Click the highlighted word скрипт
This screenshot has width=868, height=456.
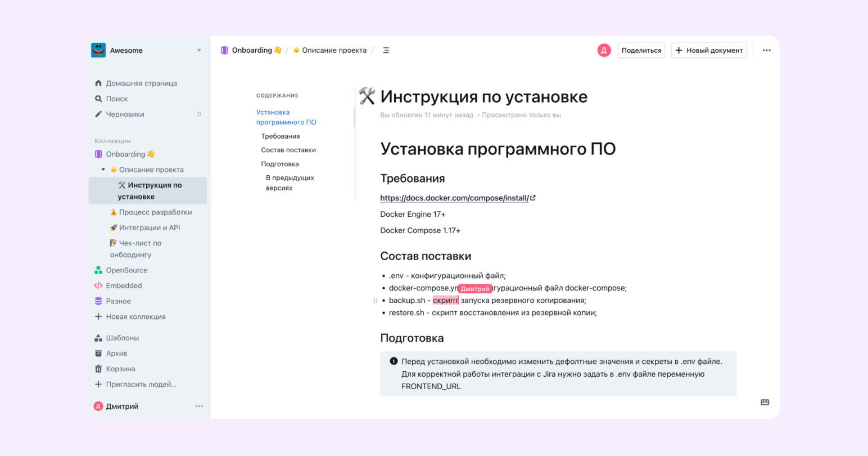pyautogui.click(x=446, y=300)
